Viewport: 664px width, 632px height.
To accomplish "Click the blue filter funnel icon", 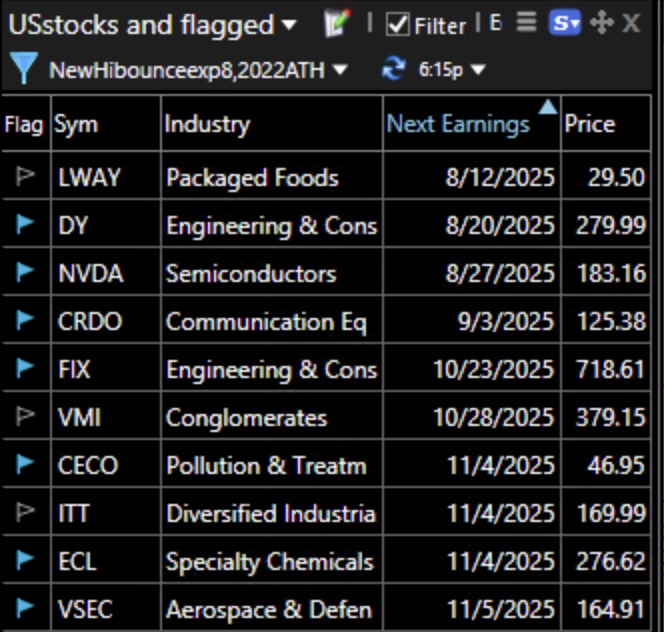I will (x=22, y=69).
